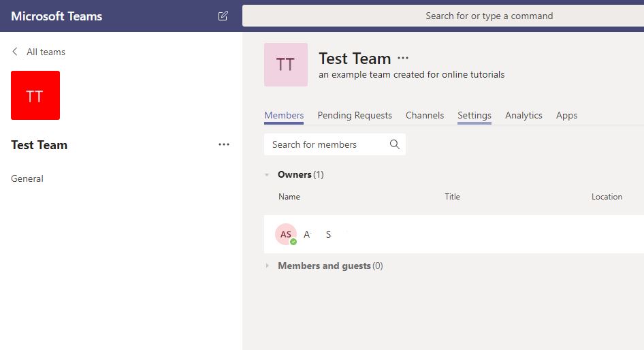This screenshot has height=350, width=644.
Task: Open the Apps tab
Action: (x=567, y=116)
